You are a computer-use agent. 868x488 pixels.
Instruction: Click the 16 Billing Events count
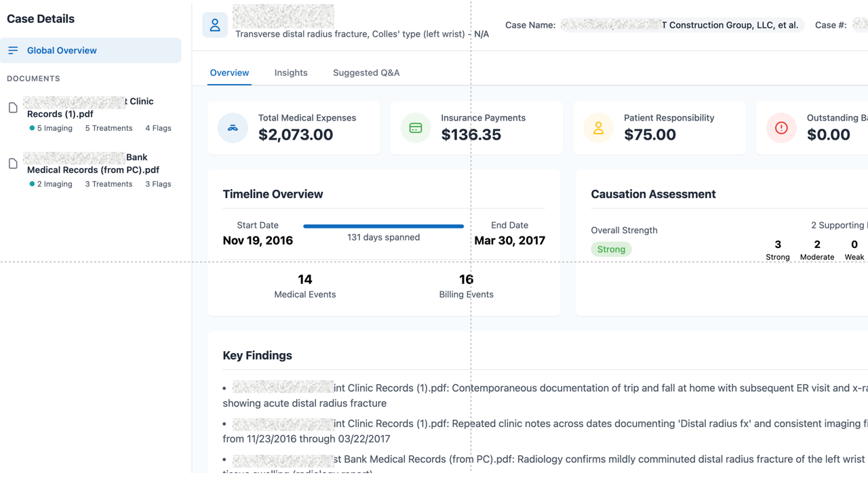[x=466, y=279]
